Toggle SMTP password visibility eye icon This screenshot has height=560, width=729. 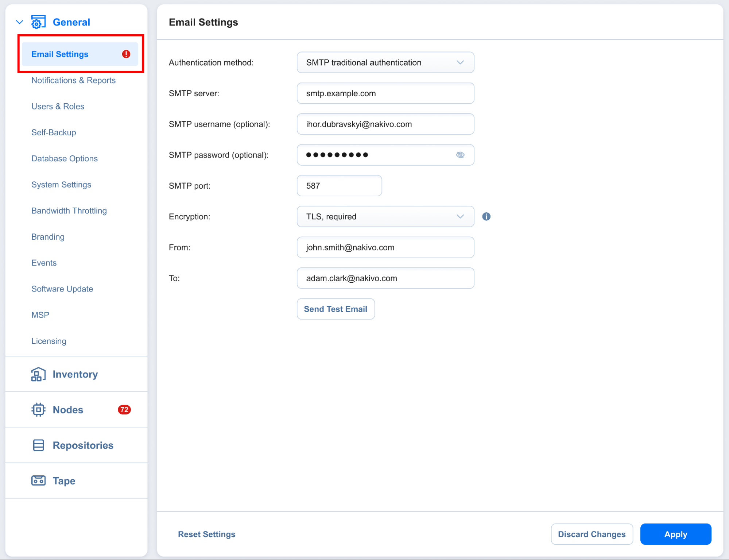(x=460, y=155)
